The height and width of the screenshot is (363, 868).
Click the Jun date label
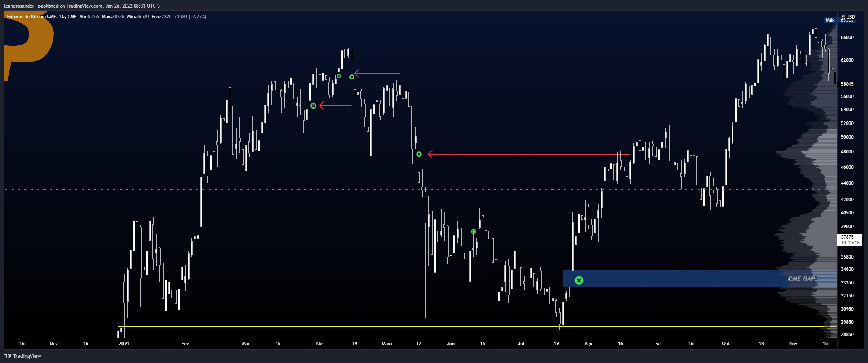451,344
